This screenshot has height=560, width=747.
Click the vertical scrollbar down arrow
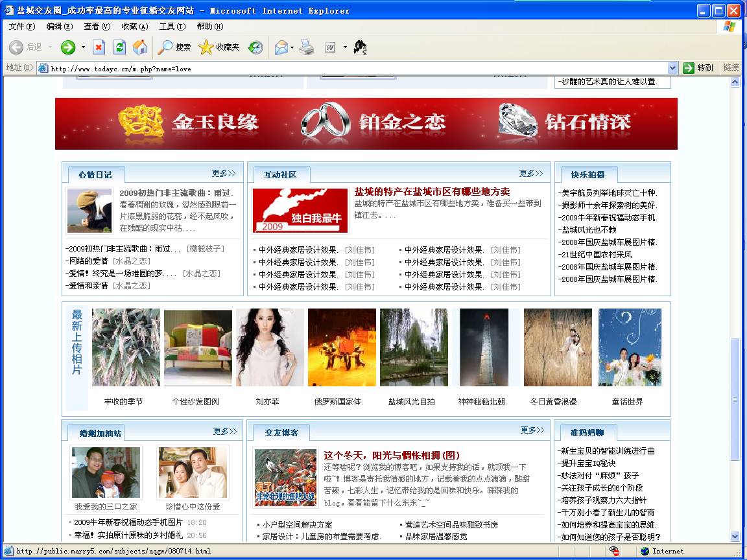[735, 536]
